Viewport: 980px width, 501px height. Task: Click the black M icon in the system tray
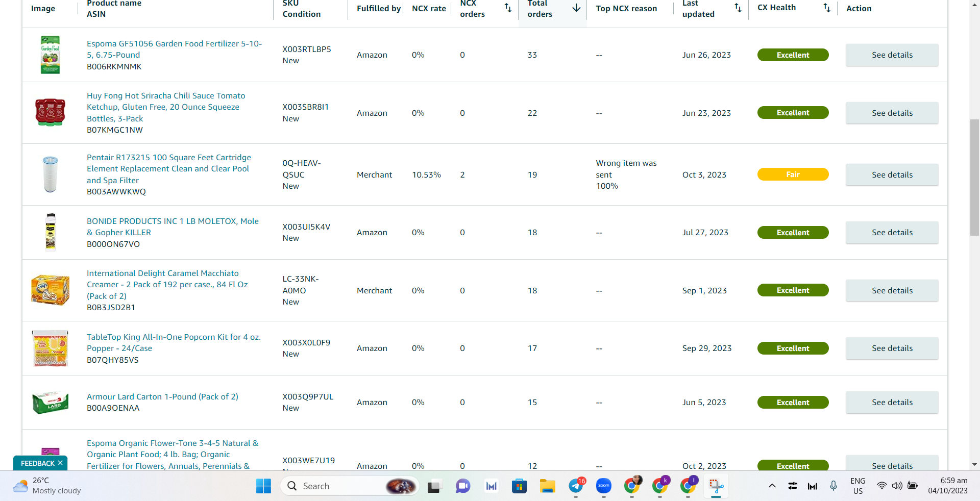pos(813,486)
